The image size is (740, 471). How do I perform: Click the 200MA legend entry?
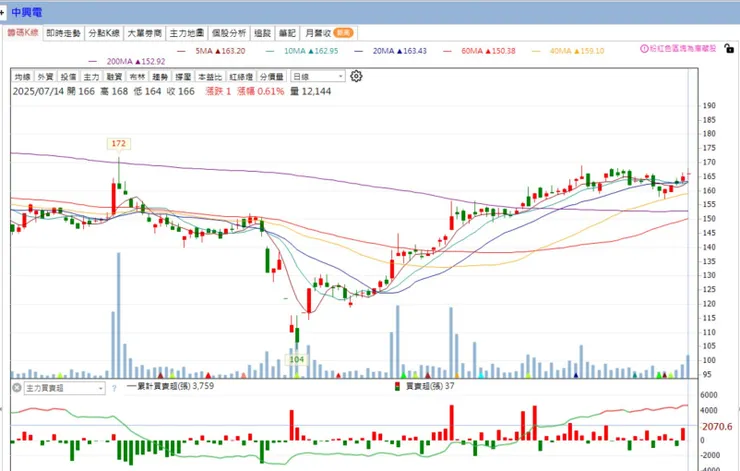(127, 61)
